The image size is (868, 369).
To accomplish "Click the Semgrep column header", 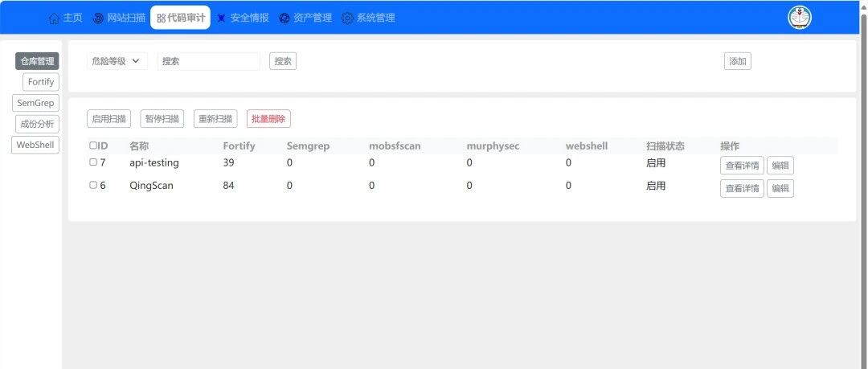I will [x=309, y=146].
